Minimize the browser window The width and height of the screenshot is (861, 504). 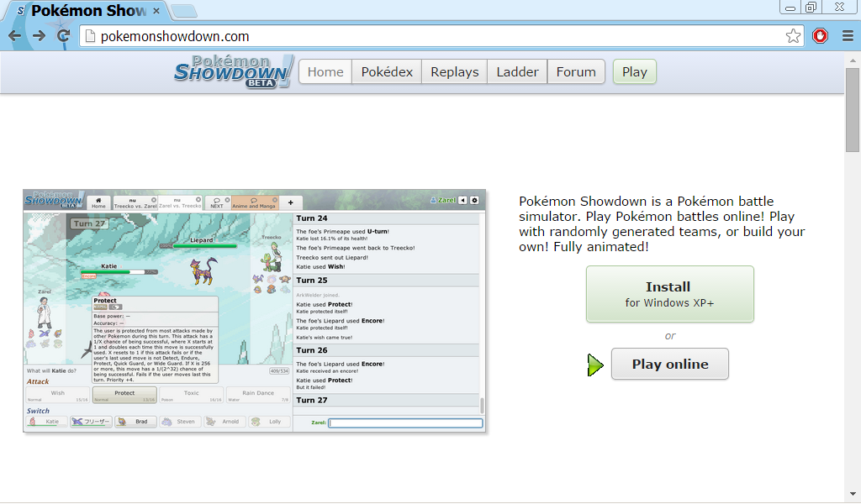pyautogui.click(x=790, y=8)
